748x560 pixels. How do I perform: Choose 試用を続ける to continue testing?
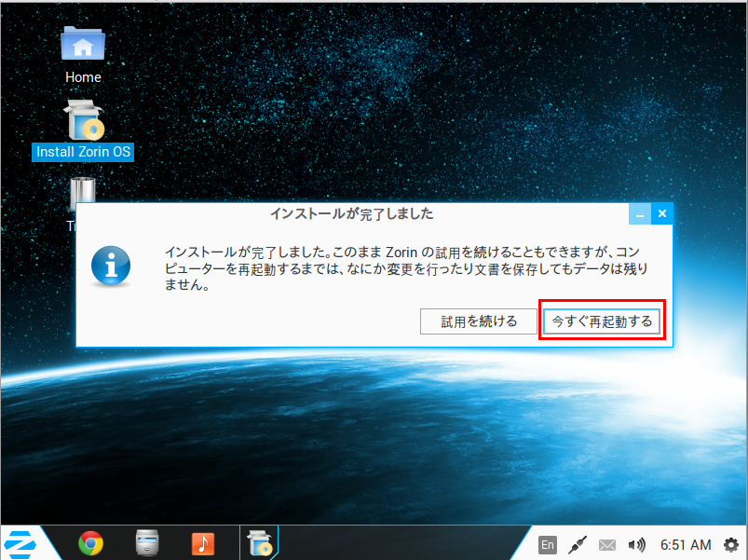479,321
